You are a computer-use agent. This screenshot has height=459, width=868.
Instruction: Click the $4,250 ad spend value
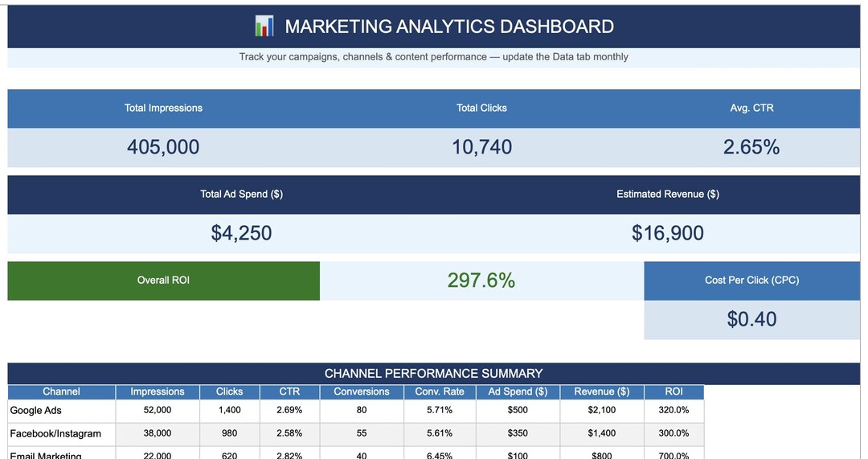[241, 232]
